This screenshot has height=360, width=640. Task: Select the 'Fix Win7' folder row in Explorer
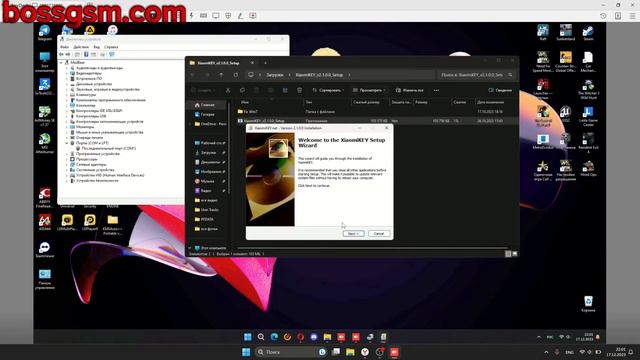tap(371, 111)
